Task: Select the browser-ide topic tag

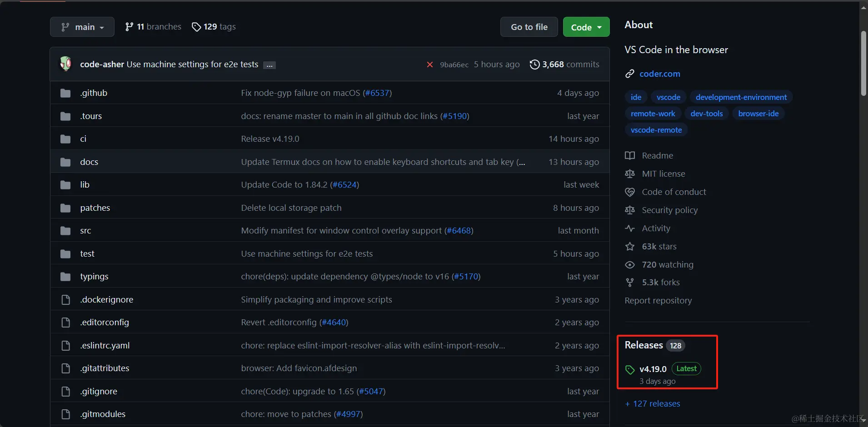Action: coord(758,114)
